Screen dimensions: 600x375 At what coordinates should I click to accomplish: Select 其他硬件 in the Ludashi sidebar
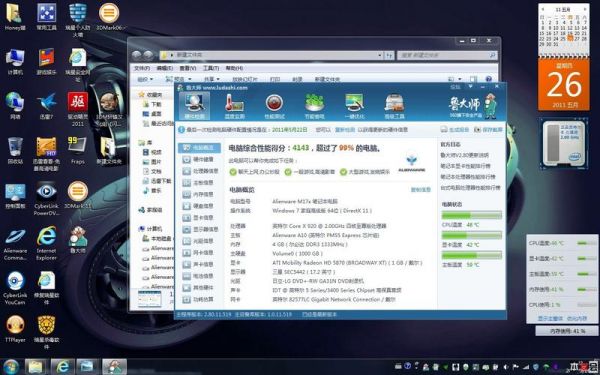point(199,287)
